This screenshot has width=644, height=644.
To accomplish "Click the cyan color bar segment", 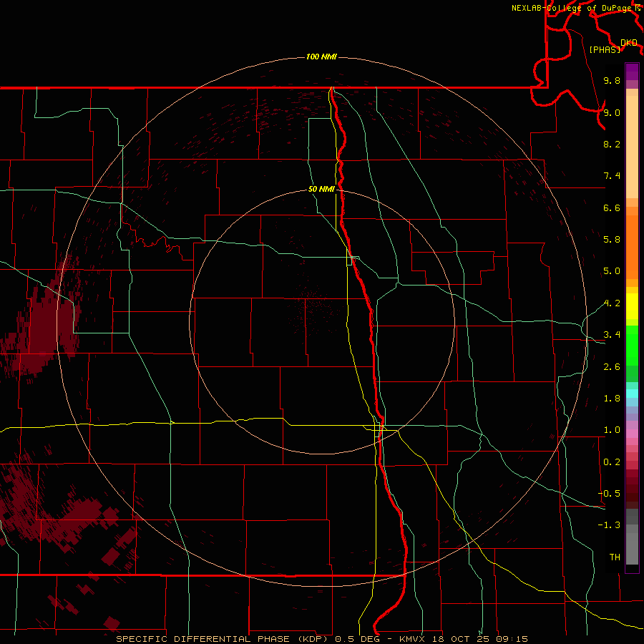I will (632, 394).
